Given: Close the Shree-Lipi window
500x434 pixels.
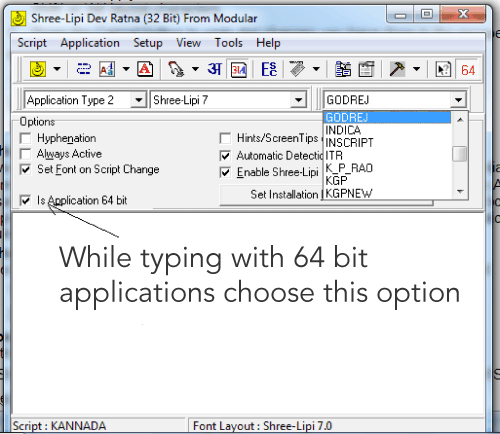Looking at the screenshot, I should 463,15.
